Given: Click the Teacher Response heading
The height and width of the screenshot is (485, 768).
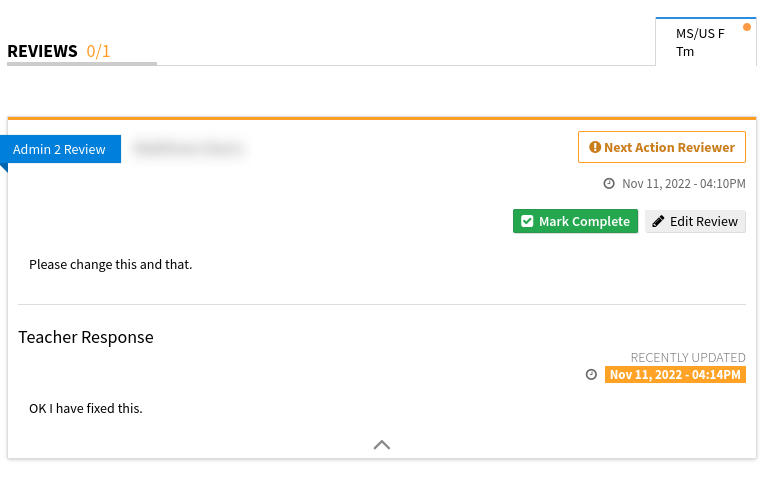Looking at the screenshot, I should (x=86, y=337).
